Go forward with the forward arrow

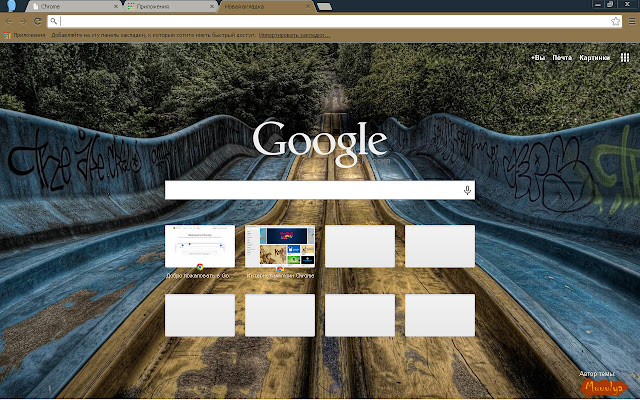coord(23,21)
